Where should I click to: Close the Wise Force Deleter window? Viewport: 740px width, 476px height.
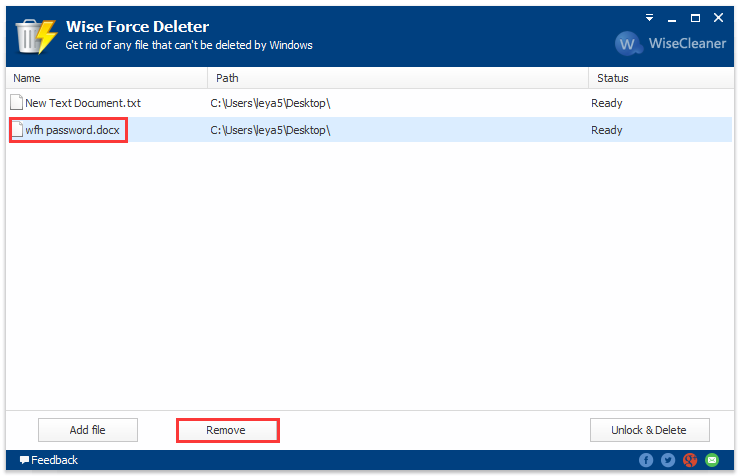coord(718,17)
